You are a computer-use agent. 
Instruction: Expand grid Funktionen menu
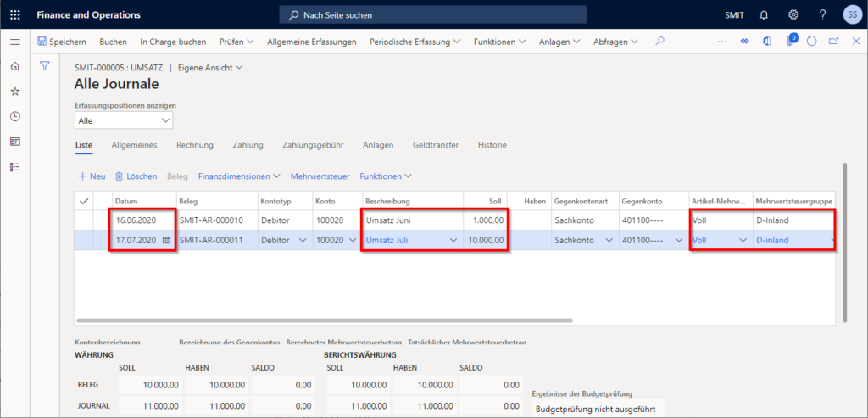pyautogui.click(x=386, y=176)
